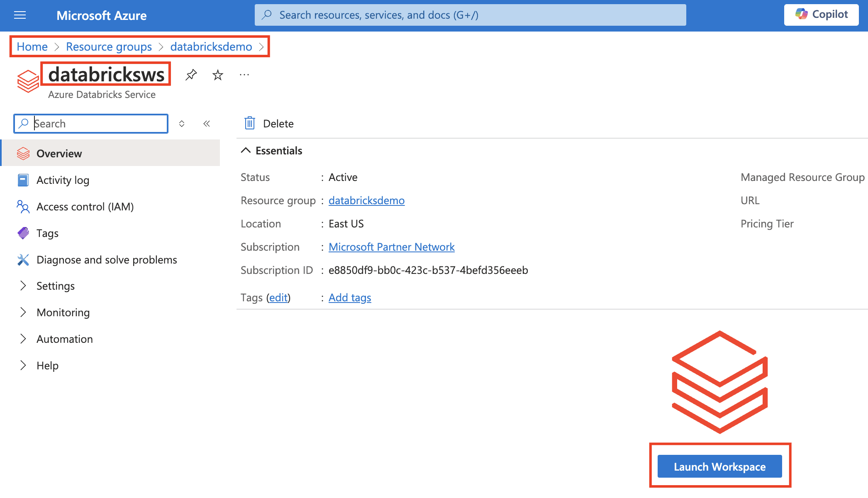The image size is (868, 498).
Task: Open the Microsoft Partner Network subscription link
Action: (x=391, y=247)
